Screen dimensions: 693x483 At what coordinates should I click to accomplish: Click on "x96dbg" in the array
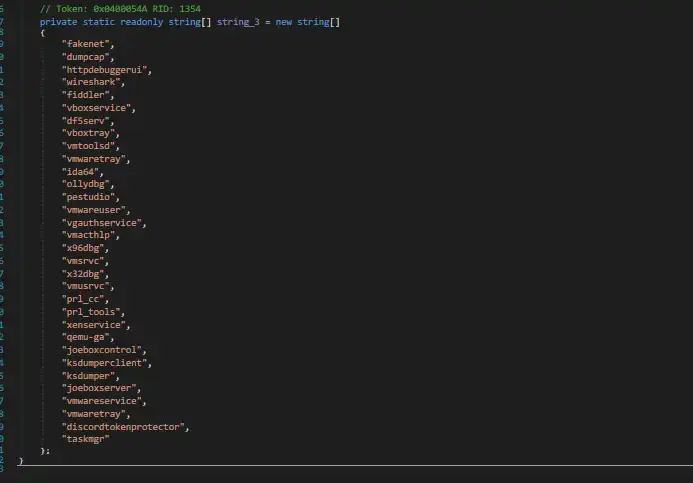point(83,247)
